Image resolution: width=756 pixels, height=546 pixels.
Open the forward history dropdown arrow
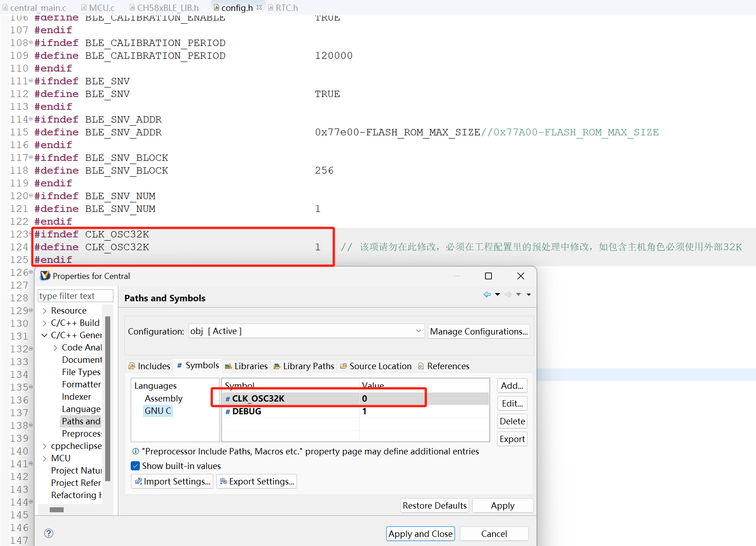(518, 294)
